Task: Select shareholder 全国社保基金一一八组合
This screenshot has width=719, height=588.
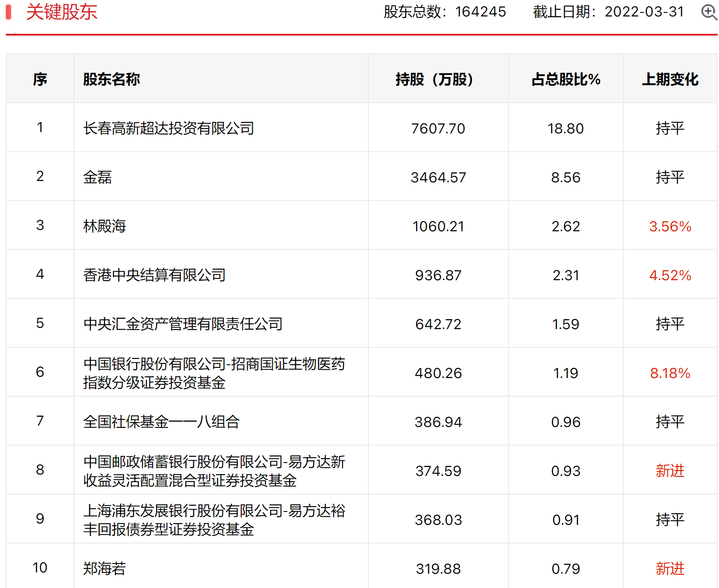Action: pos(162,422)
